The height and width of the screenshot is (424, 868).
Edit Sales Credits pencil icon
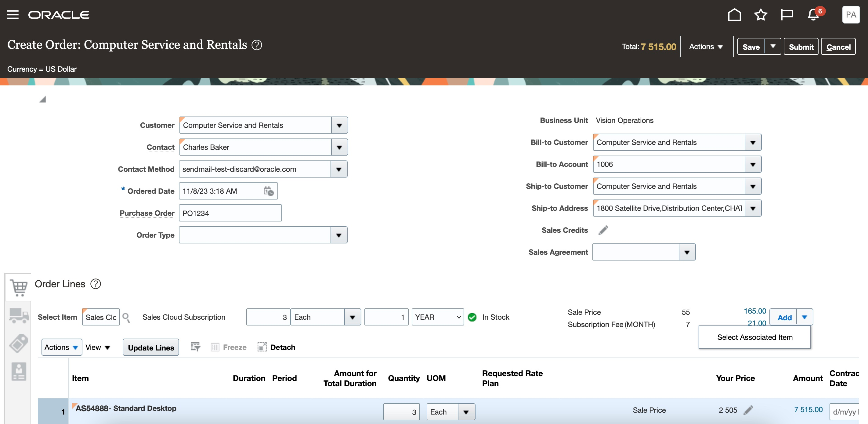tap(603, 230)
